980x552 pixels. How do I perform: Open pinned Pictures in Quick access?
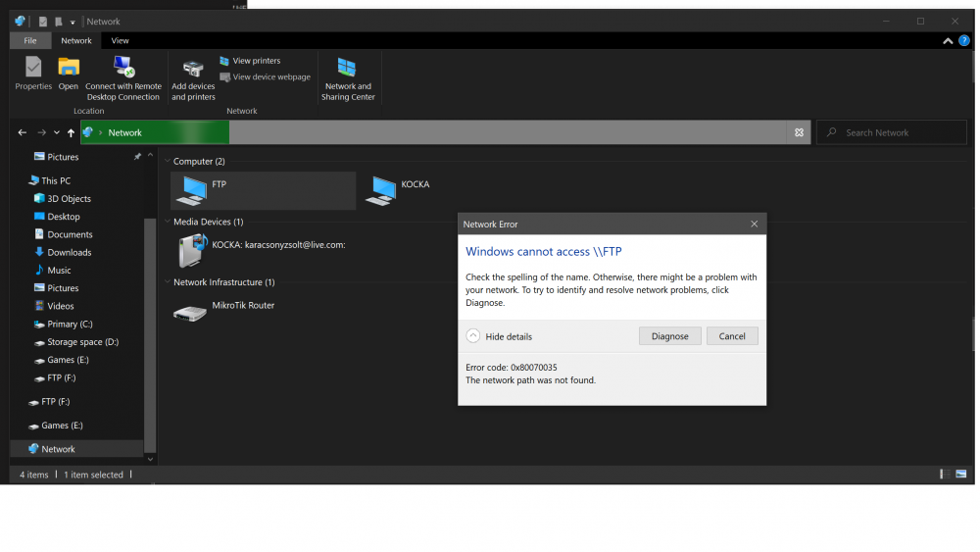(63, 157)
